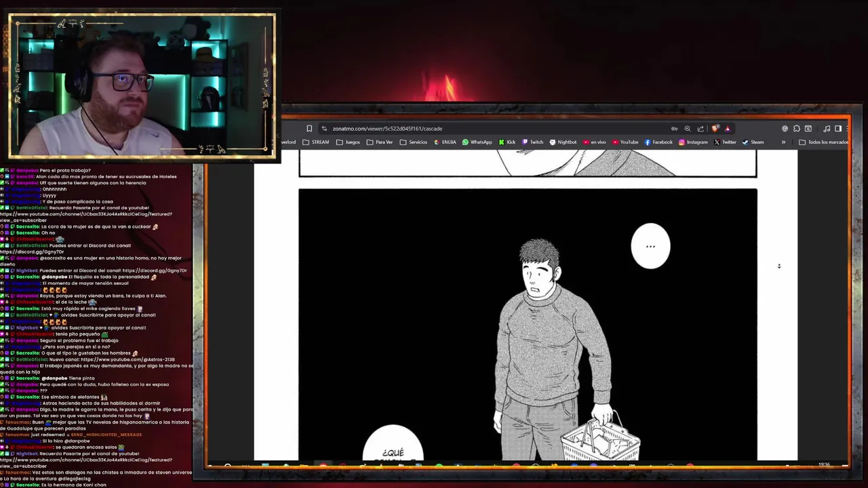This screenshot has width=868, height=488.
Task: Click the manga panel with man holding basket
Action: [x=528, y=325]
